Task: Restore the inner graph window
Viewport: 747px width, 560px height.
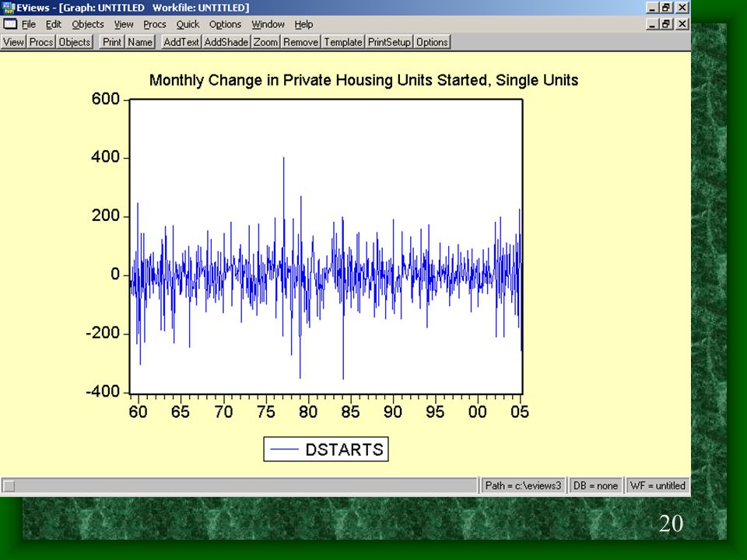Action: point(666,24)
